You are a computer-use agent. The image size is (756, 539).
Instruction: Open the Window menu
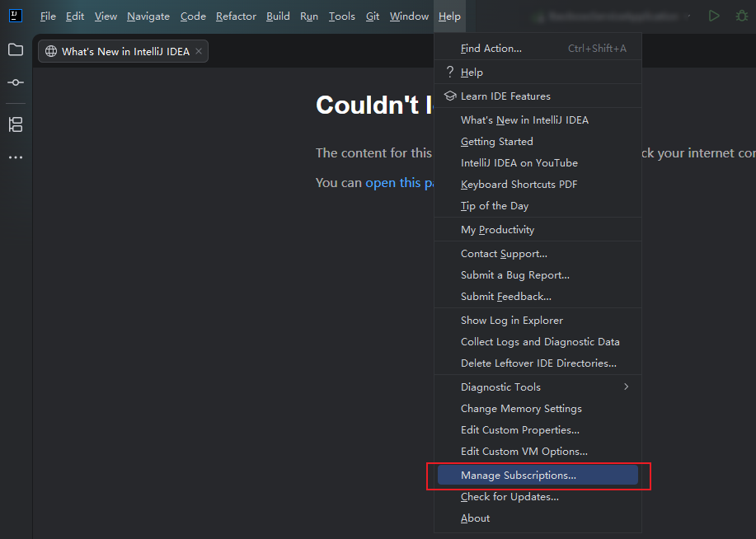pos(409,16)
